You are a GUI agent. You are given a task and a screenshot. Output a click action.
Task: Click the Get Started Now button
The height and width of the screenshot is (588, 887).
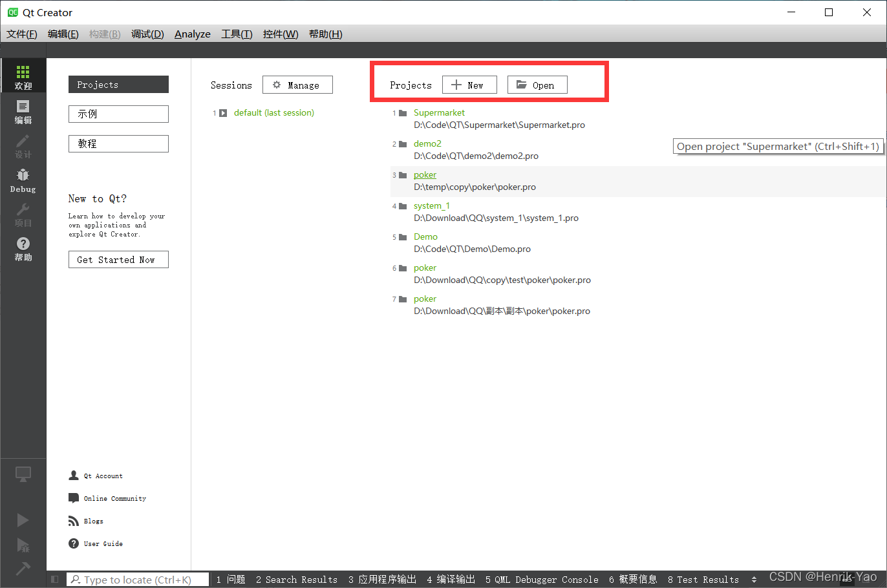pyautogui.click(x=118, y=260)
